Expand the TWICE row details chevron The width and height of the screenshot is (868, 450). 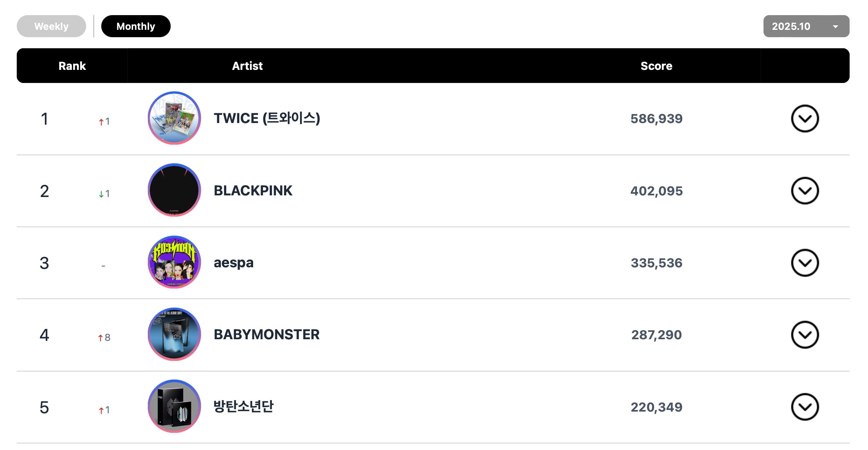tap(805, 119)
